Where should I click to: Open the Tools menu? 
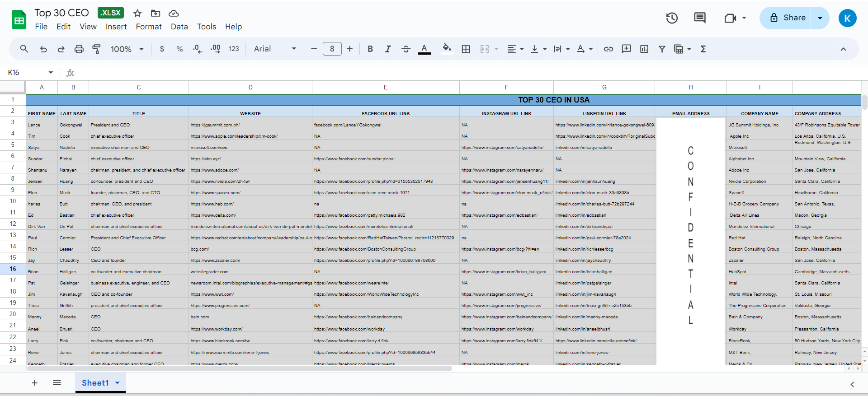pyautogui.click(x=207, y=27)
